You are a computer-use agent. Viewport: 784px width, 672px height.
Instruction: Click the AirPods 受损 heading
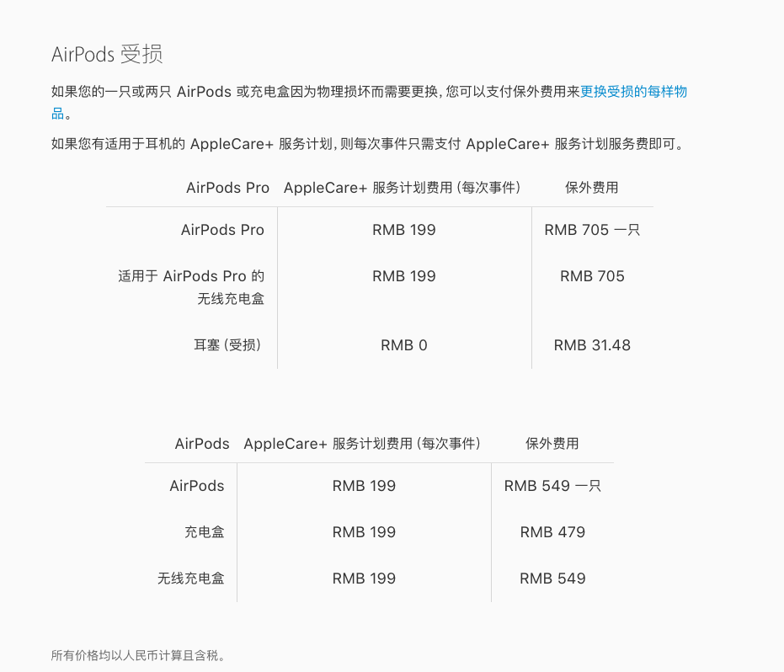107,54
